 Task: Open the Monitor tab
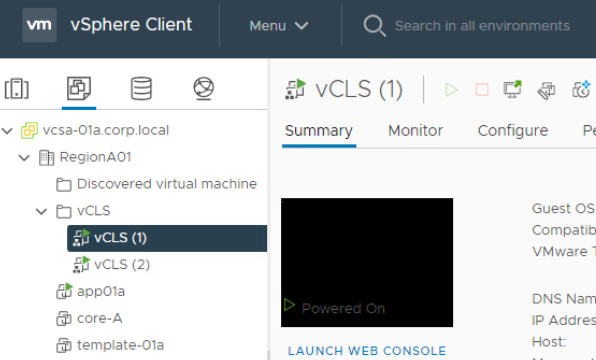(x=415, y=131)
